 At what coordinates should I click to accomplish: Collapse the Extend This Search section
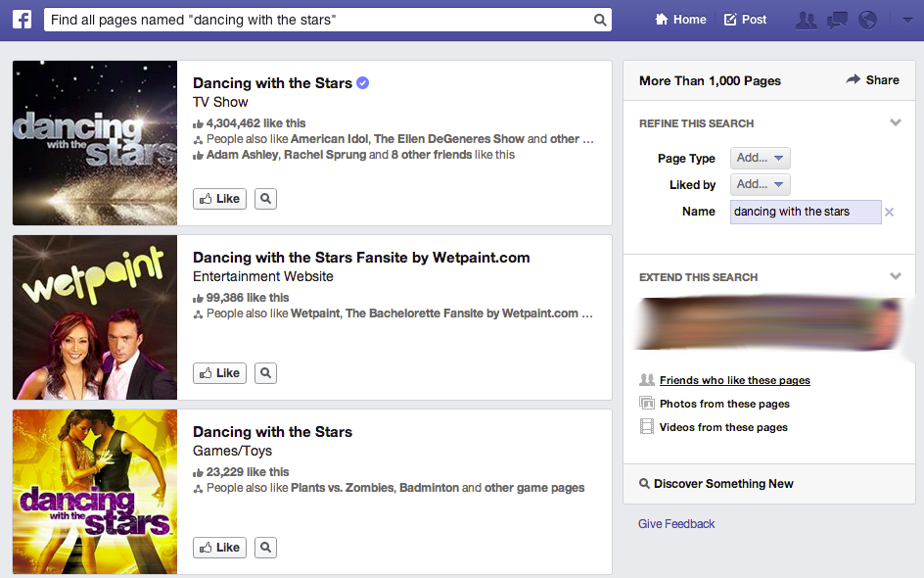tap(895, 276)
